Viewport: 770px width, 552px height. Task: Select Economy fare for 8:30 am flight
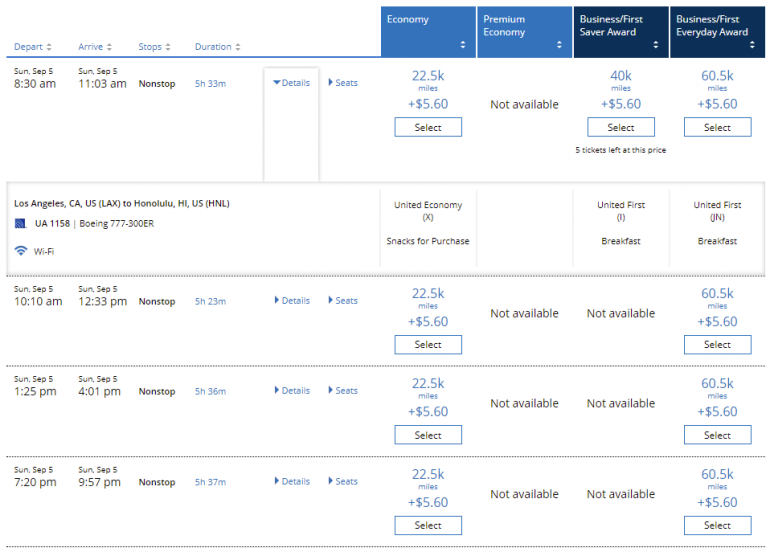pyautogui.click(x=428, y=127)
